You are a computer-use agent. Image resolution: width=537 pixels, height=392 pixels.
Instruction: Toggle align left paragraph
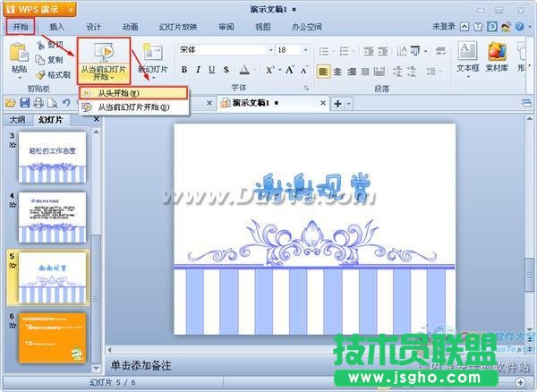tap(323, 72)
